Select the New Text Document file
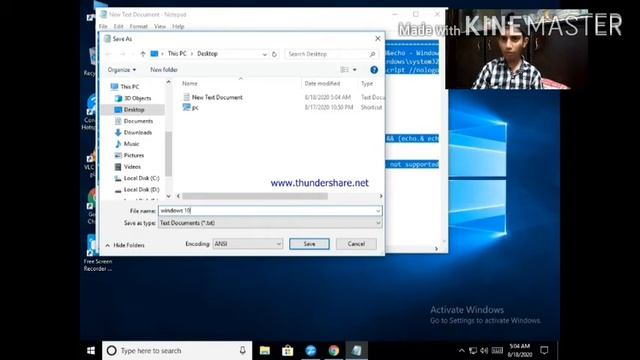The width and height of the screenshot is (640, 360). [x=213, y=97]
